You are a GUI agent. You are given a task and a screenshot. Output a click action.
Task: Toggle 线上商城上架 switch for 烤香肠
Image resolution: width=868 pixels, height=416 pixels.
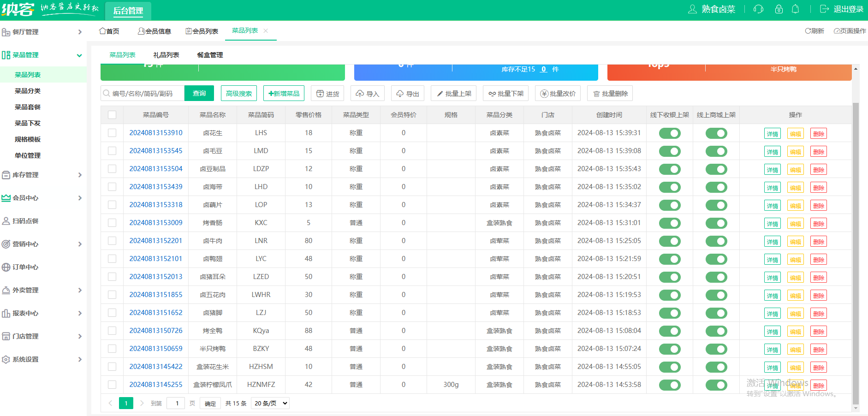(716, 223)
